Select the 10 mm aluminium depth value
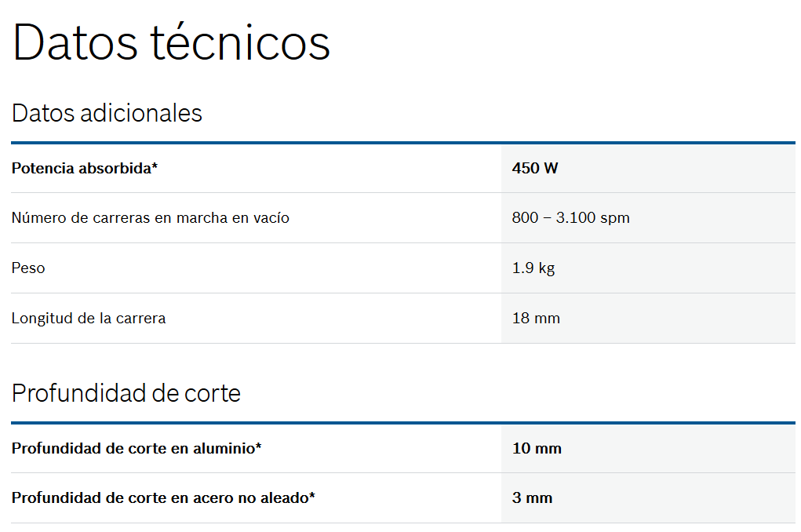This screenshot has width=801, height=532. pyautogui.click(x=537, y=449)
